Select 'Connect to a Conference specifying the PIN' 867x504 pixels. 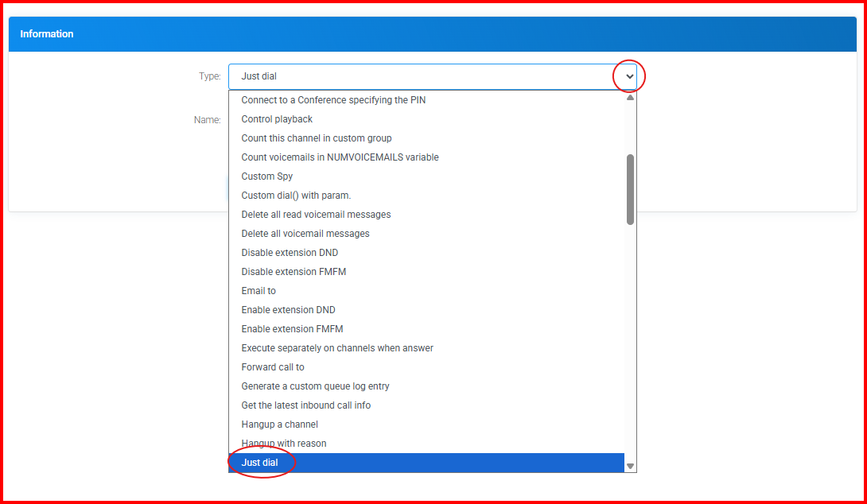(333, 100)
